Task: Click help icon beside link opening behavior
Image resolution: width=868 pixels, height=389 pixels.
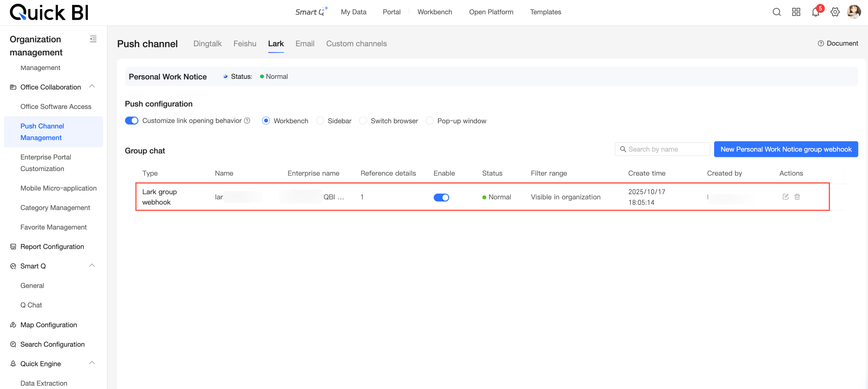Action: click(x=247, y=121)
